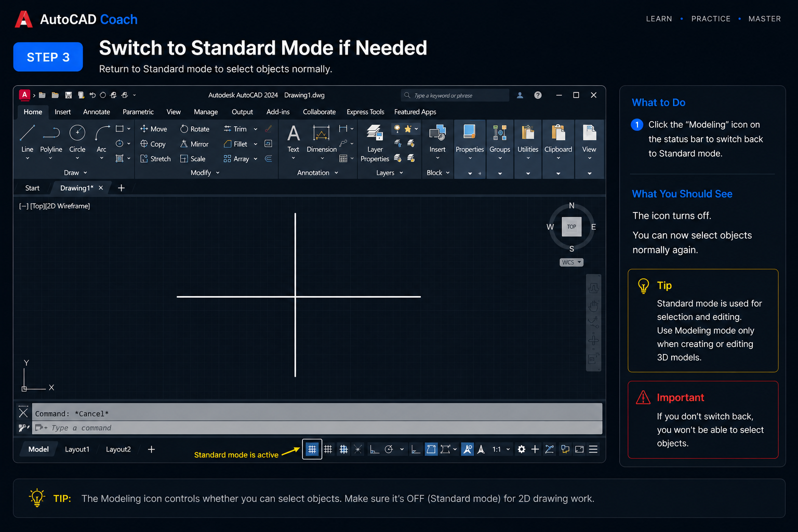Image resolution: width=798 pixels, height=532 pixels.
Task: Click the Offset icon in Modify panel
Action: coord(269,159)
